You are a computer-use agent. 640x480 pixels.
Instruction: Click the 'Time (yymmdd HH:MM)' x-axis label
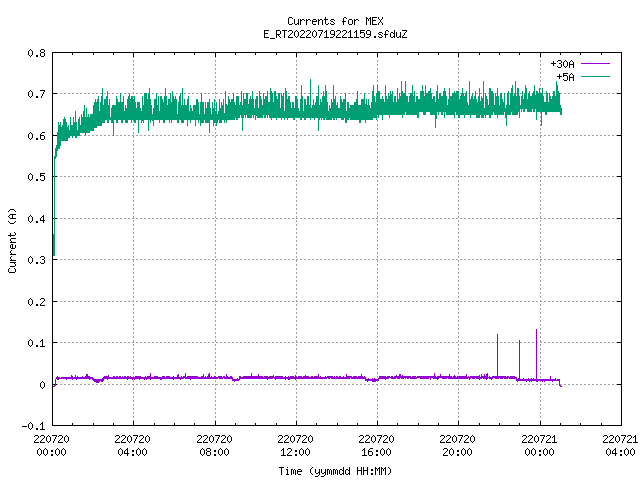(335, 471)
